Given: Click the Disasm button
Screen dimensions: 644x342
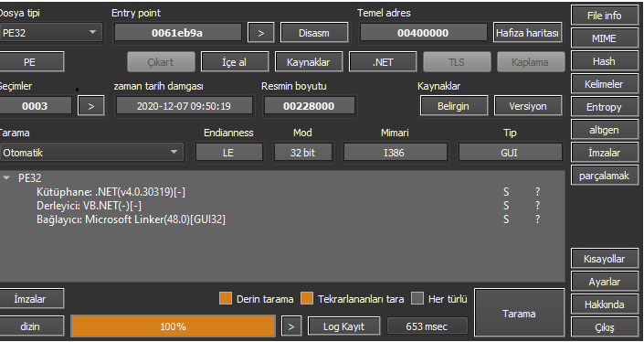Looking at the screenshot, I should (x=314, y=33).
